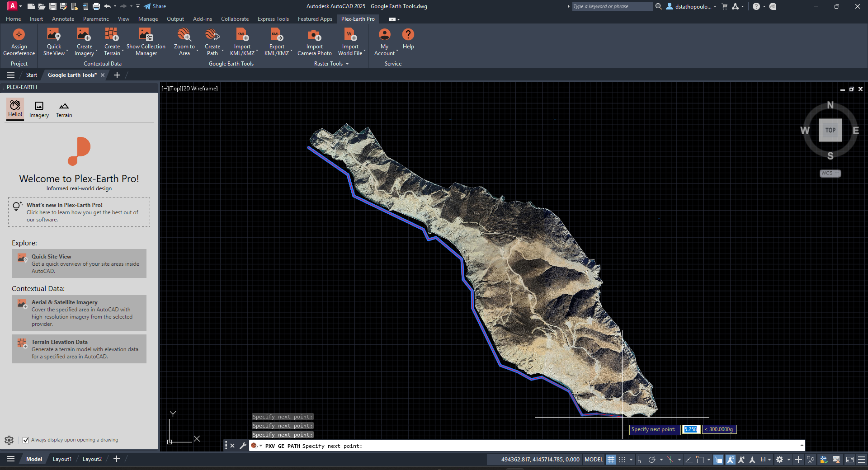Image resolution: width=868 pixels, height=470 pixels.
Task: Click the TOP face of ViewCube
Action: point(830,130)
